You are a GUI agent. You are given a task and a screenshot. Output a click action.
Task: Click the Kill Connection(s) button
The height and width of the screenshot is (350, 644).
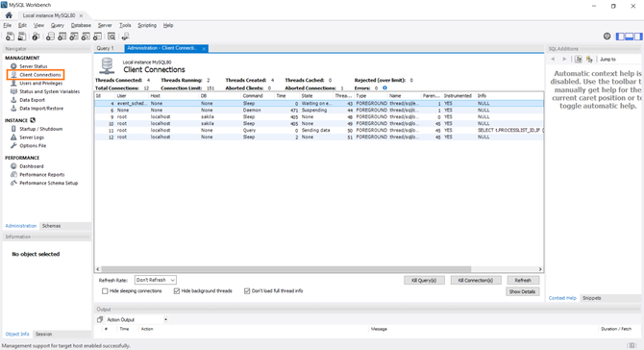[476, 280]
